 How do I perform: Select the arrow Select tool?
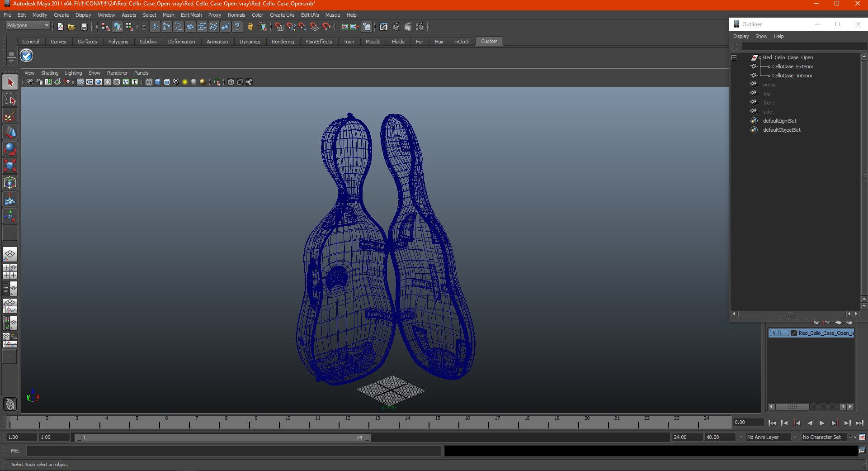pyautogui.click(x=10, y=82)
